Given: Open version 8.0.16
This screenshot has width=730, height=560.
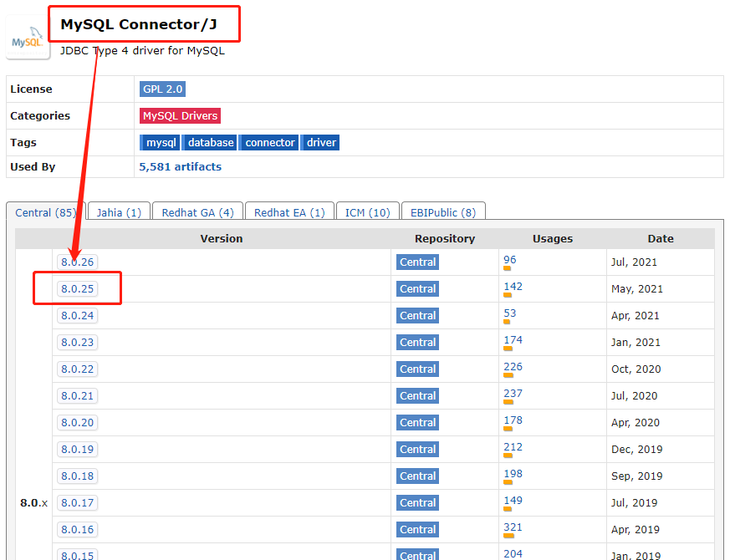Looking at the screenshot, I should coord(77,530).
